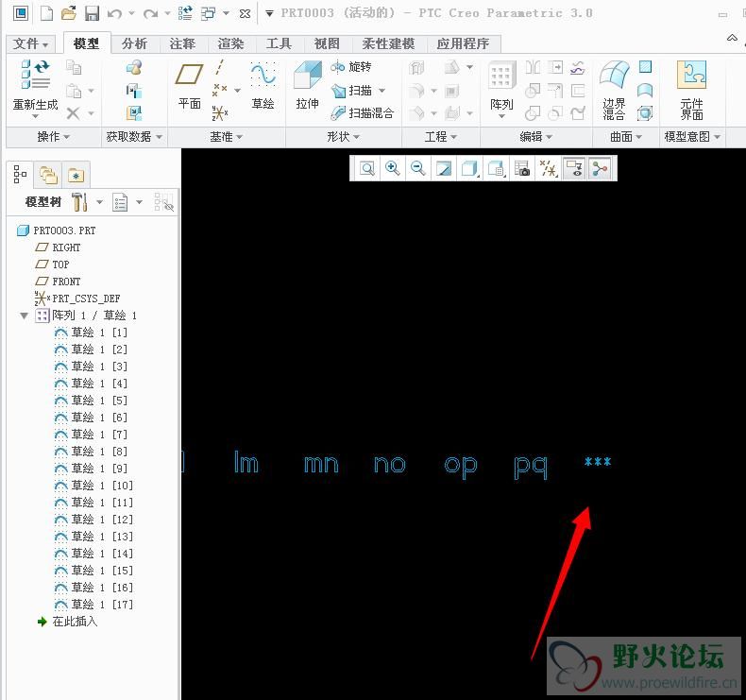
Task: Select 草绘 1 [12] in the model tree
Action: pyautogui.click(x=93, y=520)
